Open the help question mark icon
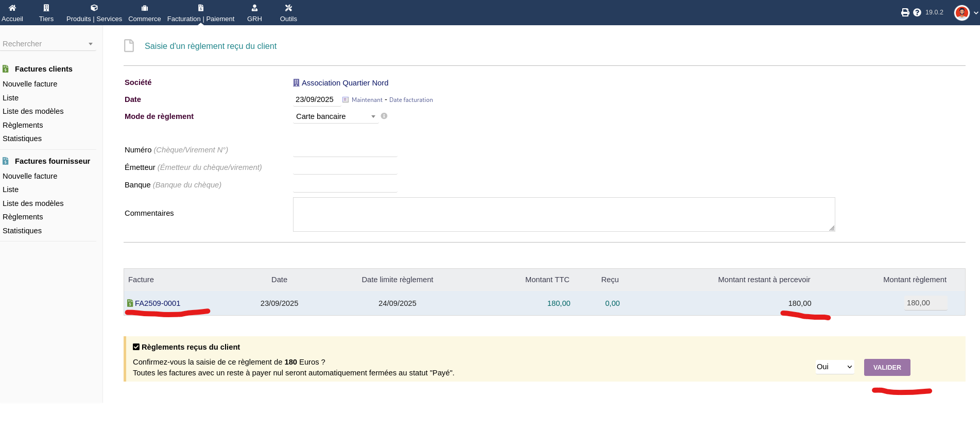 coord(917,12)
